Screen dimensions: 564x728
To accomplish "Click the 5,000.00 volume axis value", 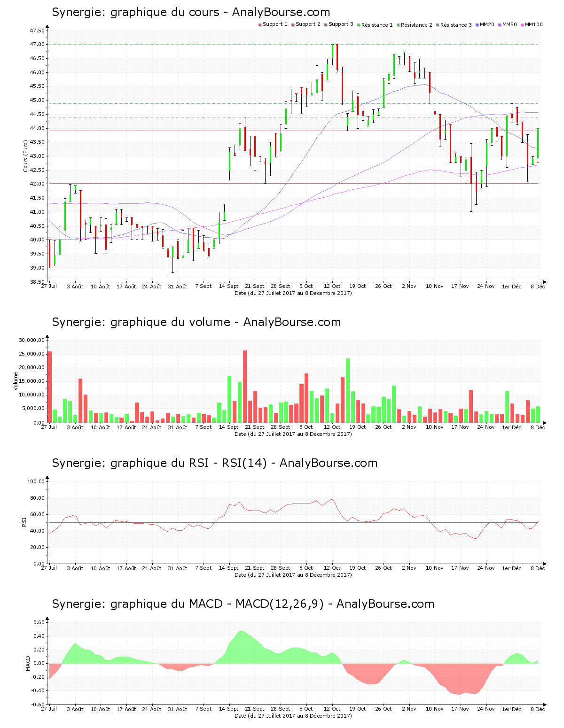I will point(33,409).
